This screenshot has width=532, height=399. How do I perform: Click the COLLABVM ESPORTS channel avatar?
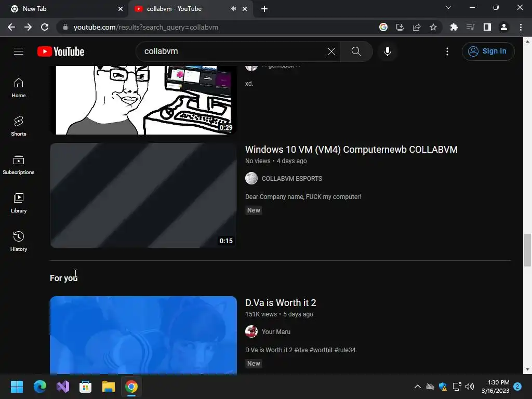[x=251, y=178]
